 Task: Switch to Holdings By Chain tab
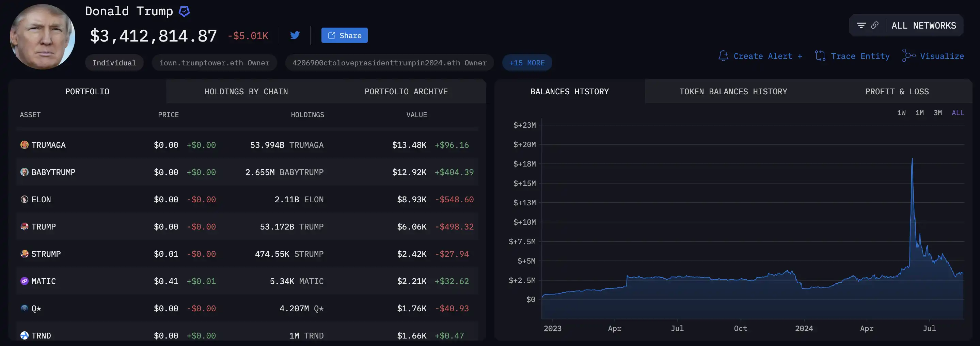coord(246,92)
